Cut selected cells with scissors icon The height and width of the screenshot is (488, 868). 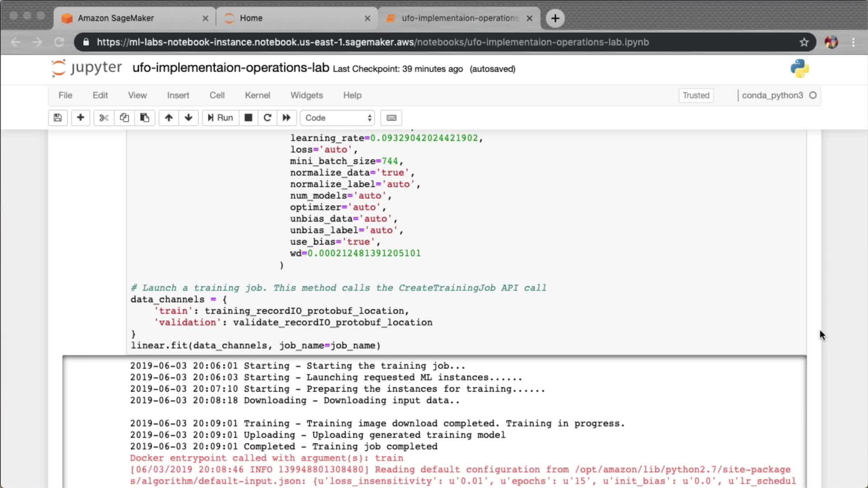[x=104, y=118]
